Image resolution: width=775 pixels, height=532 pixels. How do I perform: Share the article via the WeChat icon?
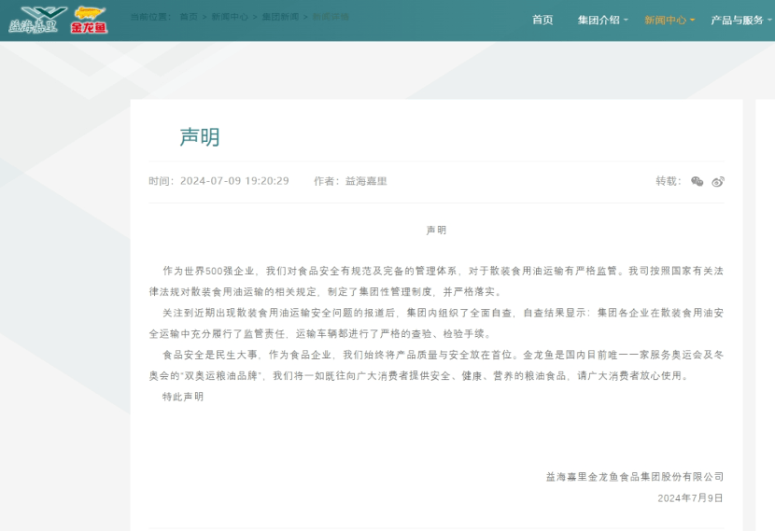[x=697, y=181]
